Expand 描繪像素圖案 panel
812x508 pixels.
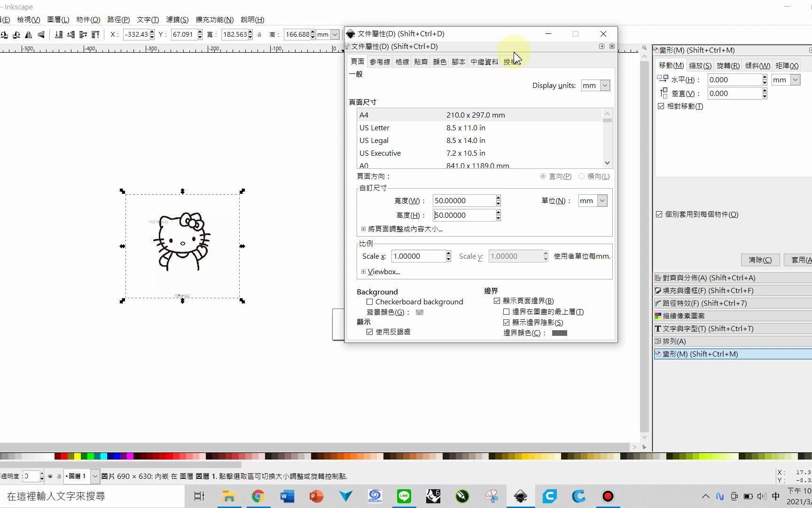[733, 316]
